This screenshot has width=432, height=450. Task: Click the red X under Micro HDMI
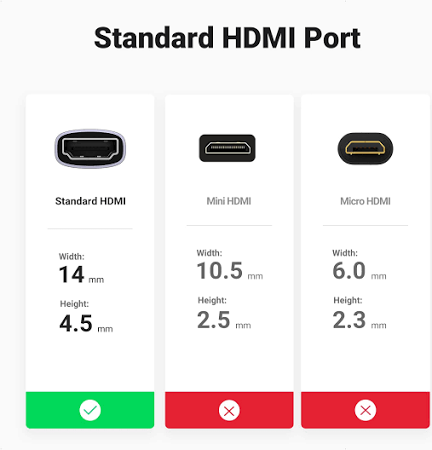tap(365, 410)
